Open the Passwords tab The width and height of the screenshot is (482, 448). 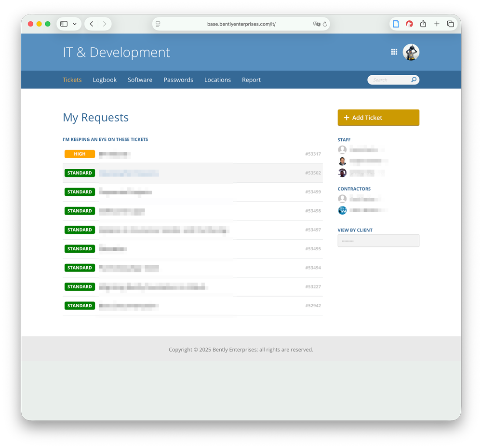[x=178, y=80]
